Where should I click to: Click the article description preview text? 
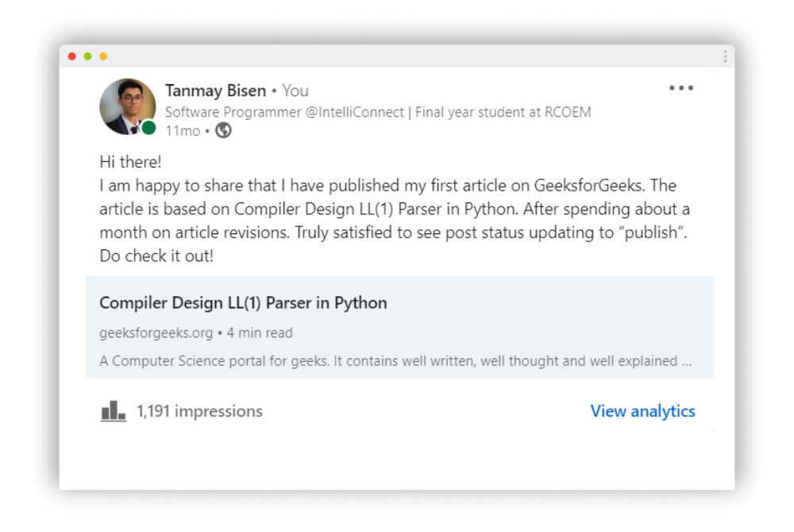(x=395, y=361)
